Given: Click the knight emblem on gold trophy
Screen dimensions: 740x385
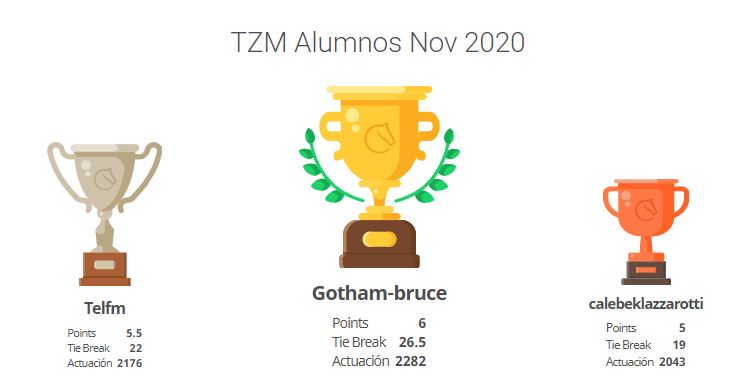Looking at the screenshot, I should (x=380, y=138).
